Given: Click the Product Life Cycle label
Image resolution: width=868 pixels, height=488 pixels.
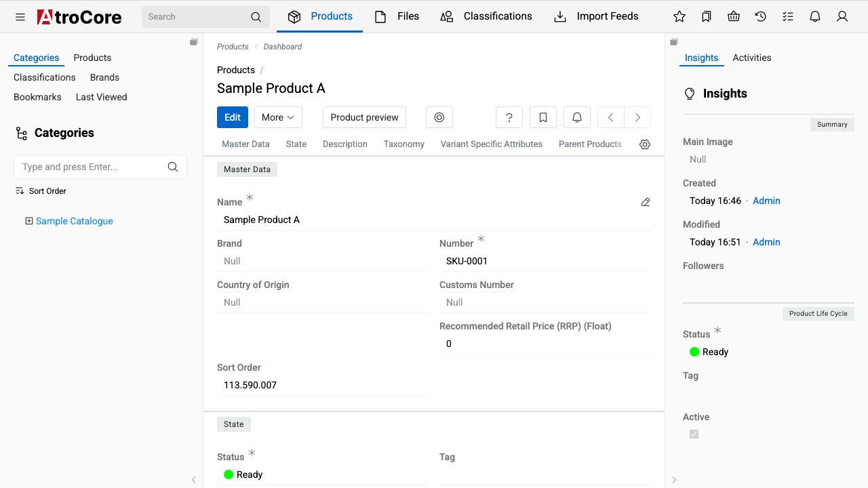Looking at the screenshot, I should tap(818, 314).
